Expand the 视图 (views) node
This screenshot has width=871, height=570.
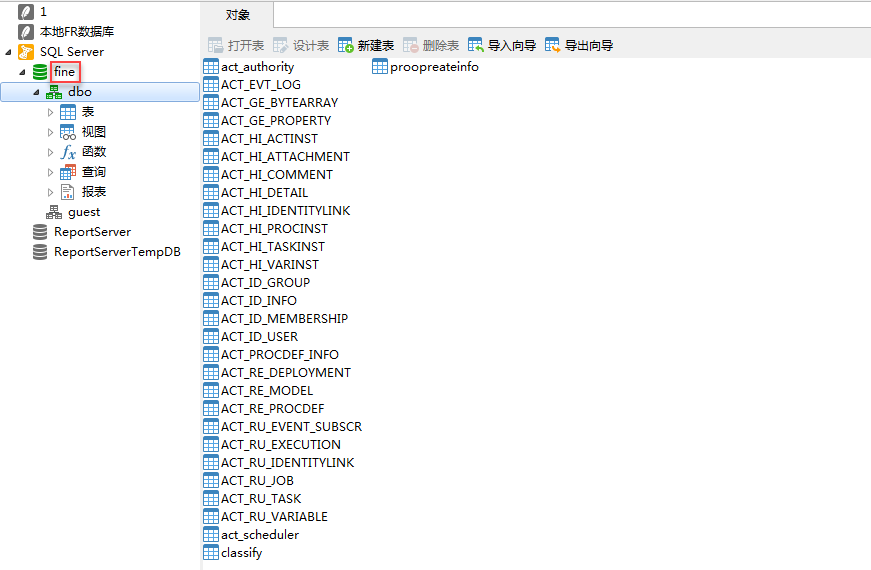tap(51, 132)
